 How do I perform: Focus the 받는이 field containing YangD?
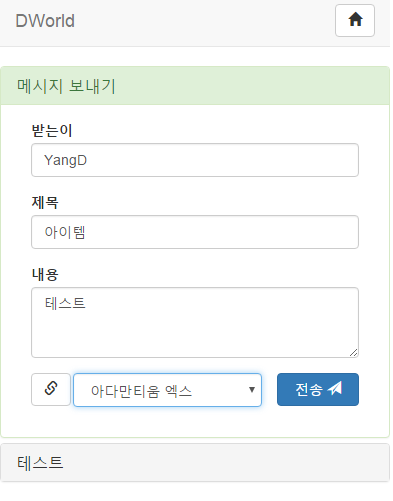(195, 160)
